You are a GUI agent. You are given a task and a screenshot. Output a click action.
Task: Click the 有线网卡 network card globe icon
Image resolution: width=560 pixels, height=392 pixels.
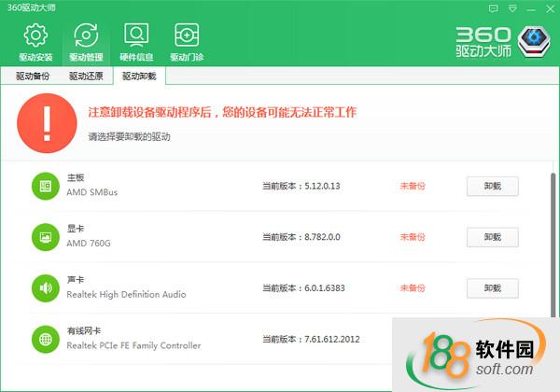(x=45, y=338)
